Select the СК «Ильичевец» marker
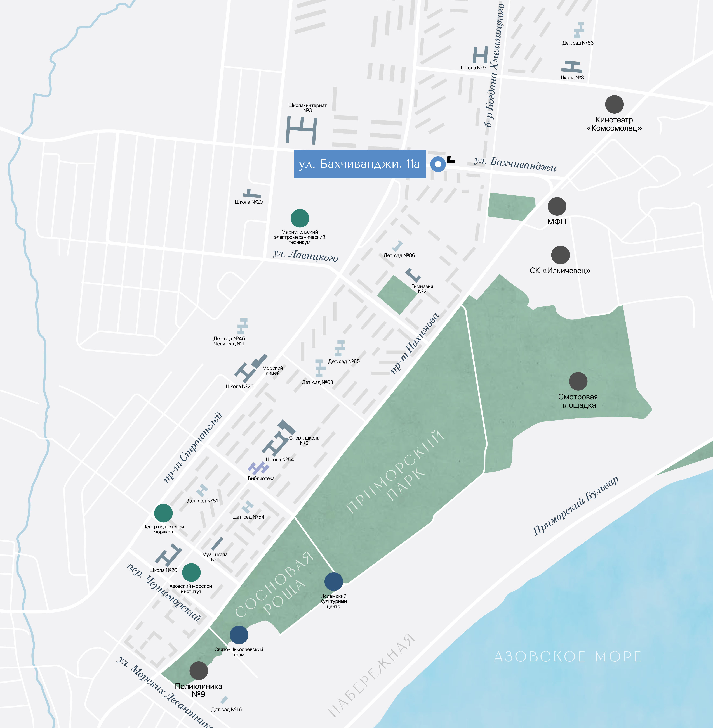The image size is (713, 728). tap(560, 255)
